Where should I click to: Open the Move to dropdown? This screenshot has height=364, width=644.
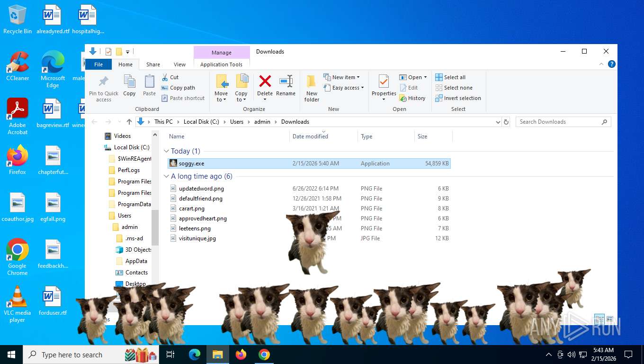point(221,88)
